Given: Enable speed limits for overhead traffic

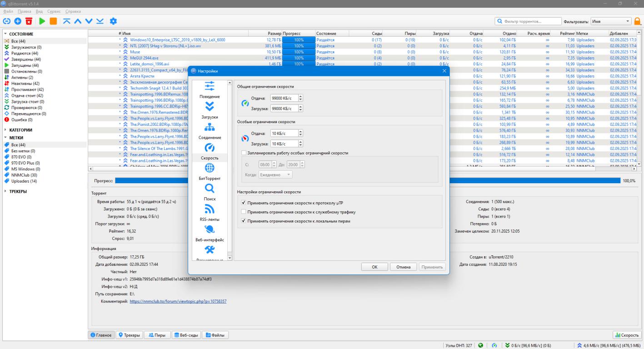Looking at the screenshot, I should [244, 212].
